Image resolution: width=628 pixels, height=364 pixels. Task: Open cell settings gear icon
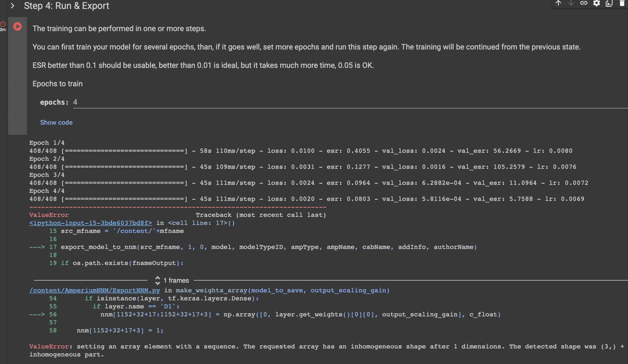pos(596,3)
